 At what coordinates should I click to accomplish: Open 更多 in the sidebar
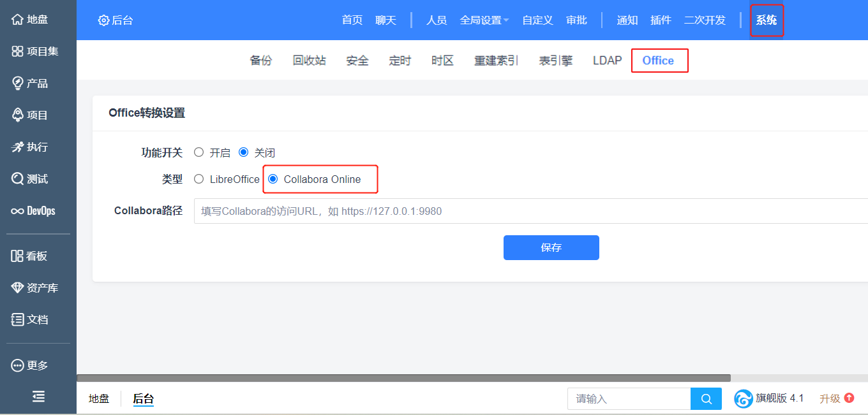(x=30, y=366)
